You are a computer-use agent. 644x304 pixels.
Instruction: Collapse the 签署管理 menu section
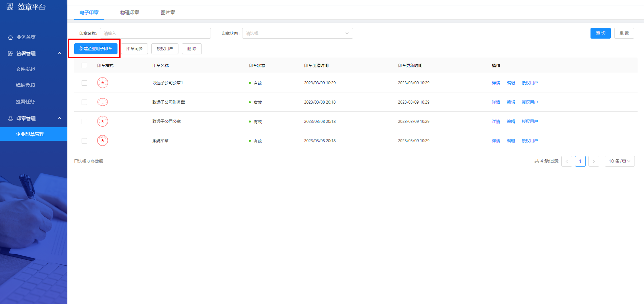pyautogui.click(x=60, y=53)
